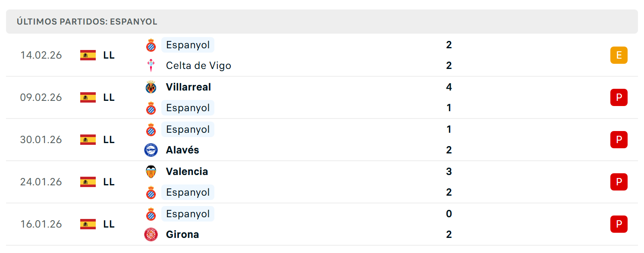Screen dimensions: 644x253
Task: Click Spain flag on the 16.01.26 row
Action: pyautogui.click(x=88, y=224)
